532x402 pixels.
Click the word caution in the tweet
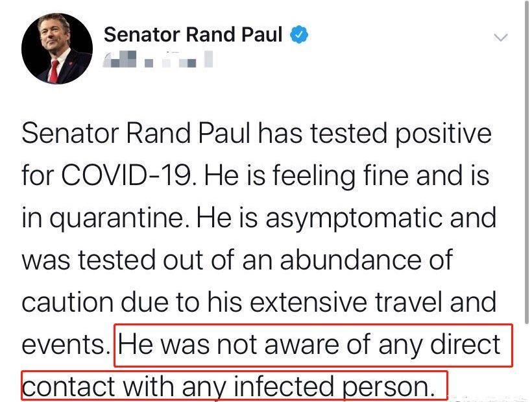(67, 302)
